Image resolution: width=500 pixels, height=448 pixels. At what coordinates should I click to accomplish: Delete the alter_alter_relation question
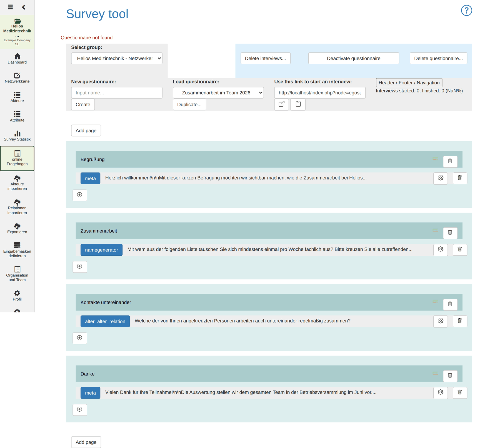click(460, 321)
